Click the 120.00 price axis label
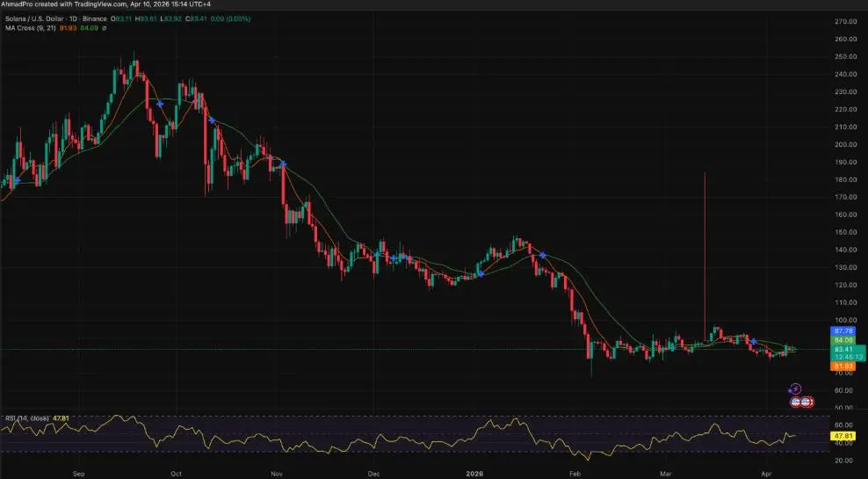Screen dimensions: 868x479 [x=845, y=285]
